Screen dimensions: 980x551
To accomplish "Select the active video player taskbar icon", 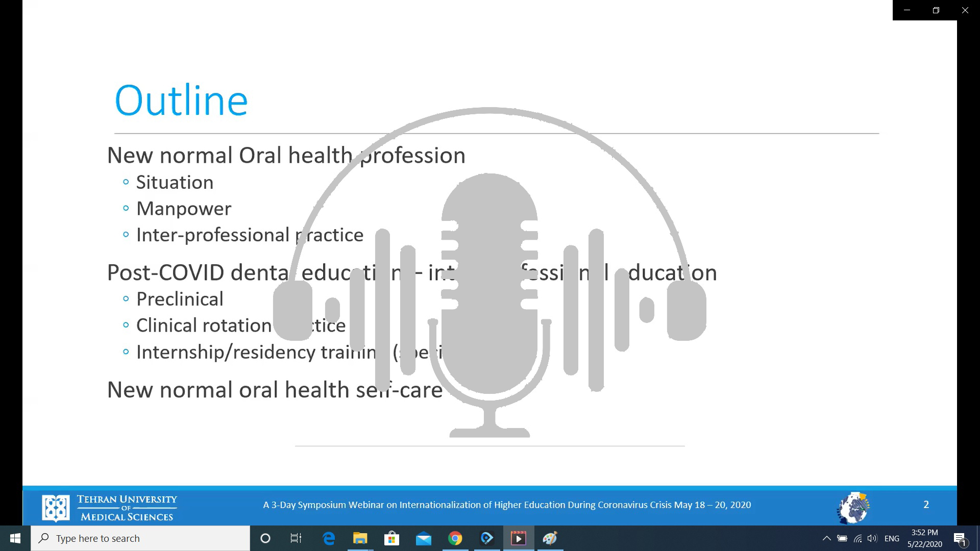I will (518, 538).
